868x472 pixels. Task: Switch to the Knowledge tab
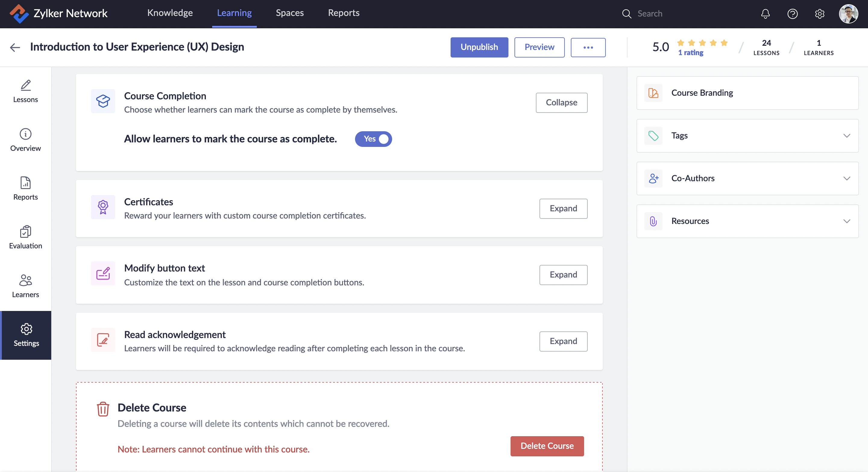pos(170,13)
